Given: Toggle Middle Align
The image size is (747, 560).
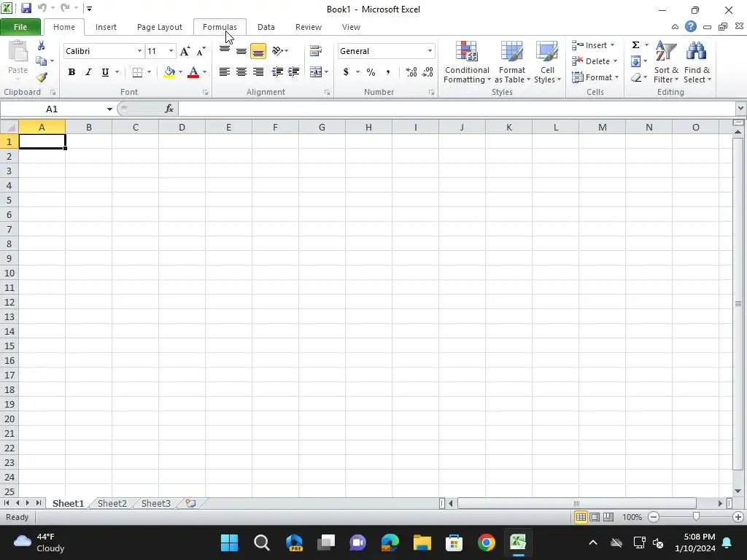Looking at the screenshot, I should [x=241, y=51].
